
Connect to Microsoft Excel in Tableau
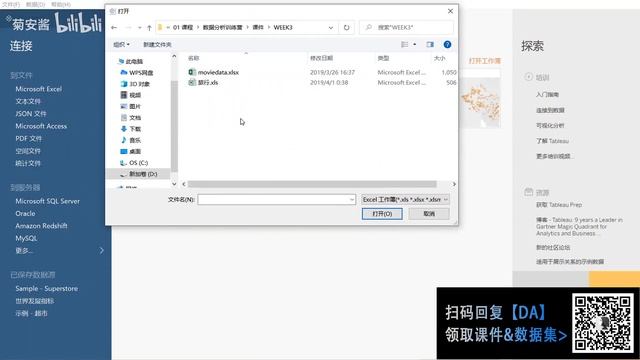(39, 89)
